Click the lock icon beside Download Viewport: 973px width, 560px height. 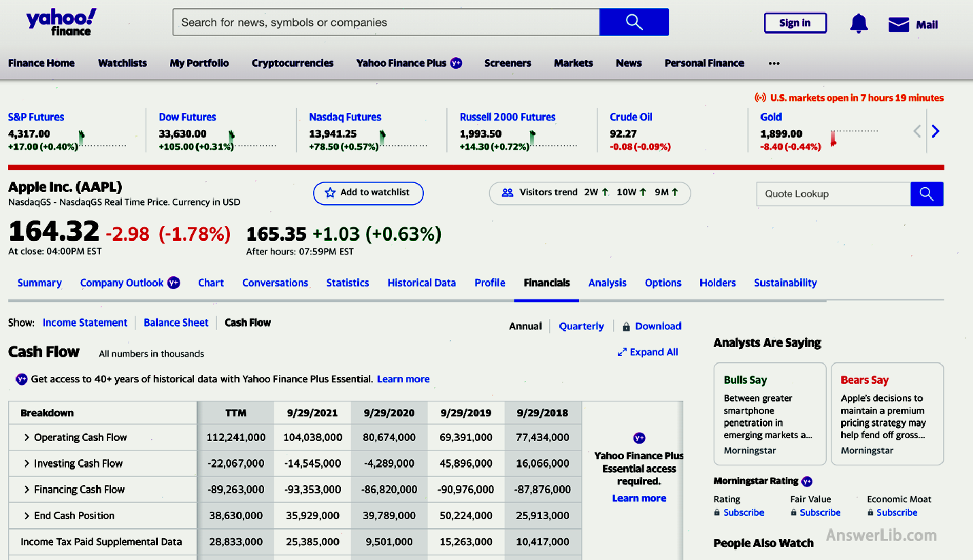click(627, 327)
